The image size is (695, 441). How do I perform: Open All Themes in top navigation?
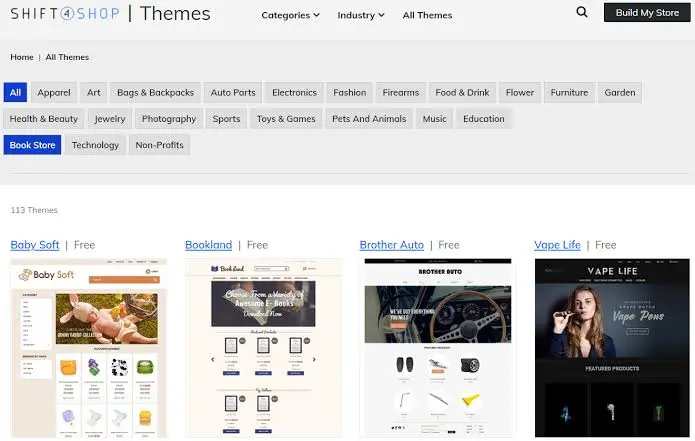[427, 15]
